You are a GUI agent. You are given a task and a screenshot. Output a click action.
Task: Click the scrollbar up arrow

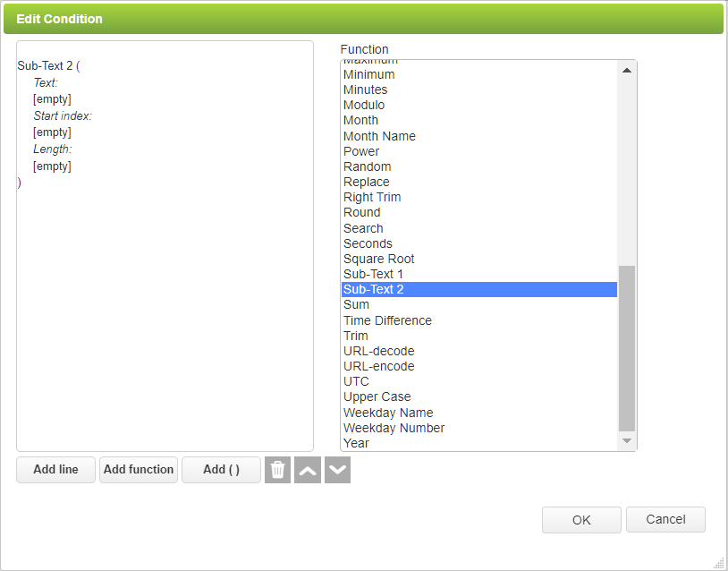tap(627, 70)
